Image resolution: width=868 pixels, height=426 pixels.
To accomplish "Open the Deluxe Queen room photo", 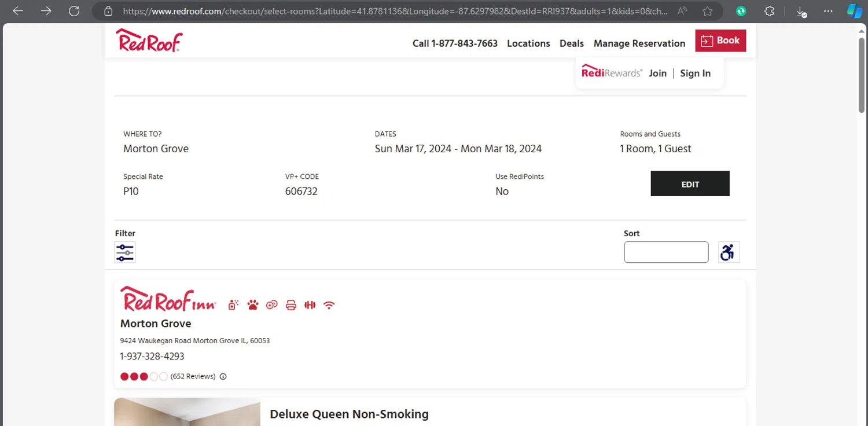I will [x=187, y=412].
